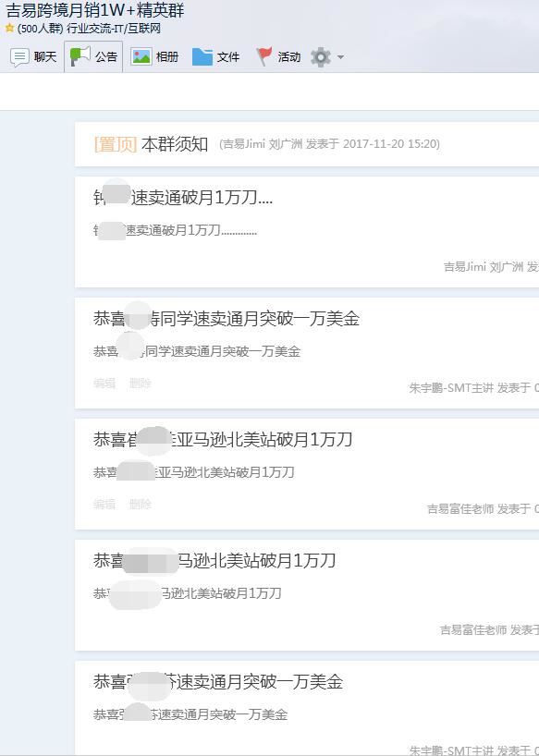Open the 活动 red flag icon
This screenshot has width=539, height=756.
coord(263,56)
